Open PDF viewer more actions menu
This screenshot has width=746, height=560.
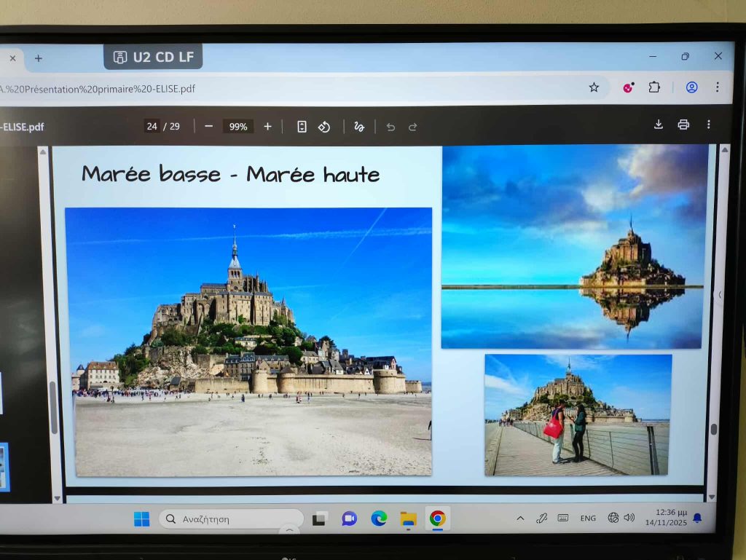click(x=708, y=125)
